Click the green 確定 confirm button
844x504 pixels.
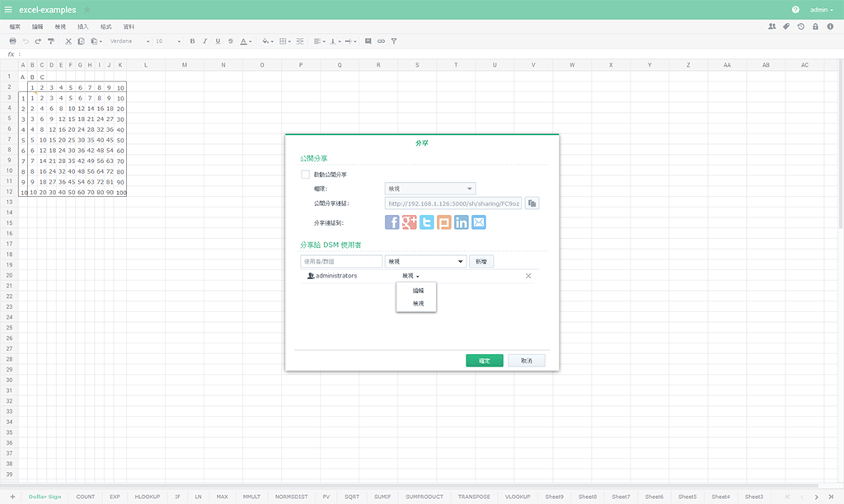click(485, 361)
